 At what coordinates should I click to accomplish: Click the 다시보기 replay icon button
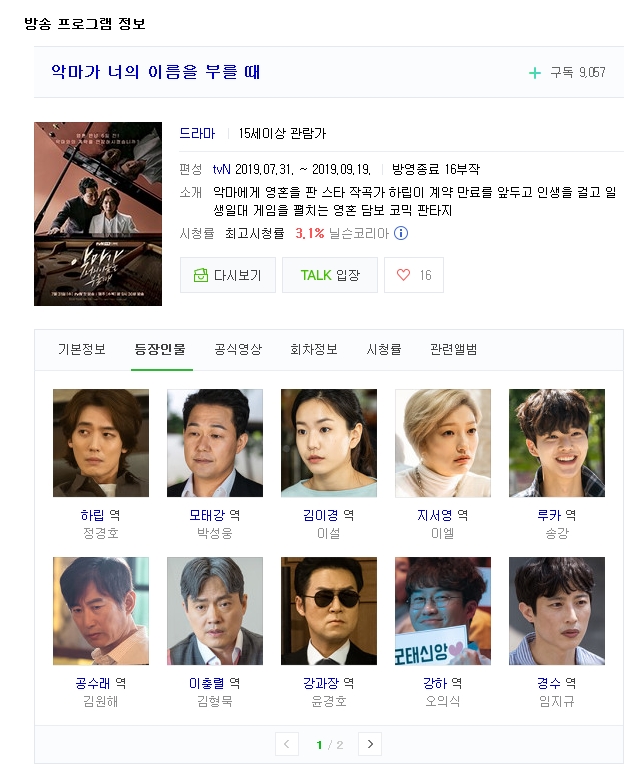click(x=228, y=275)
